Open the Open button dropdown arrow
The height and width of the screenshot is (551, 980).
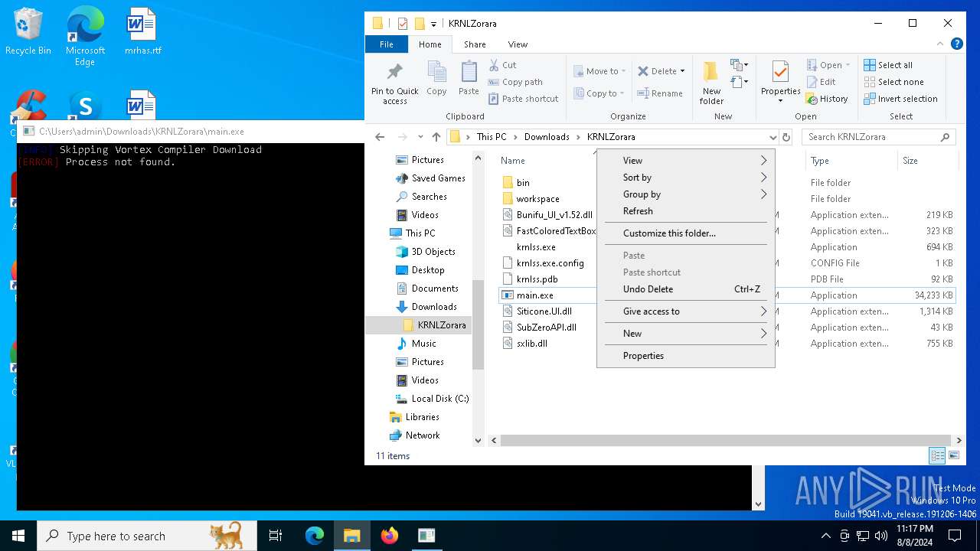point(848,65)
